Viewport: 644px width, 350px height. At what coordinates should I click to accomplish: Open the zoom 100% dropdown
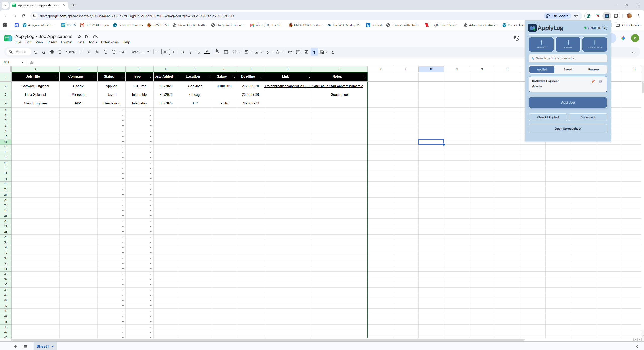[73, 52]
